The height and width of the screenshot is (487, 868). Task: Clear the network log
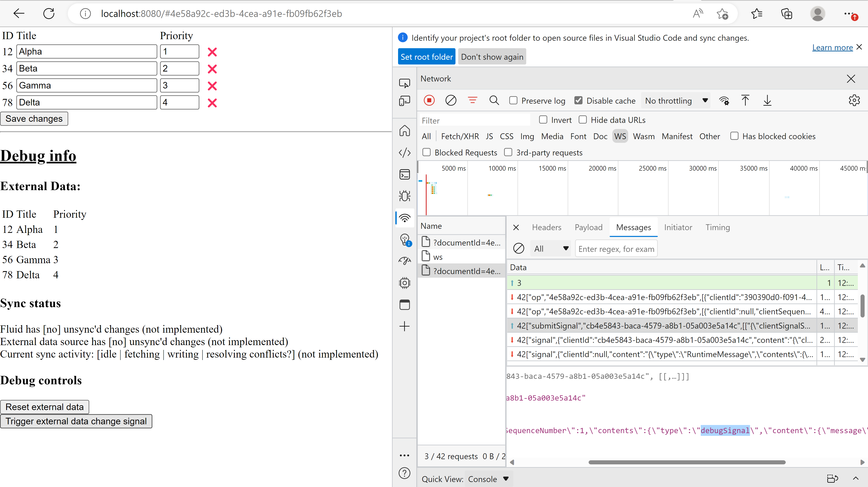point(451,100)
